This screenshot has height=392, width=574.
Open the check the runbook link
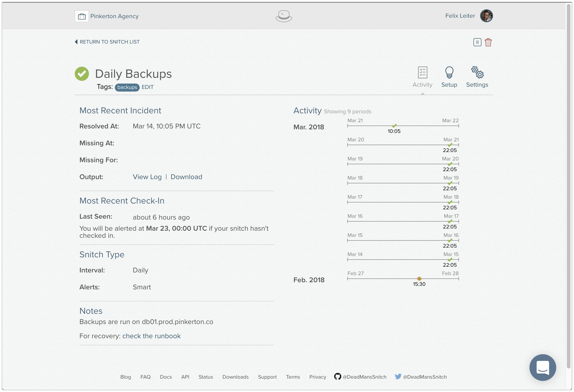click(x=152, y=336)
